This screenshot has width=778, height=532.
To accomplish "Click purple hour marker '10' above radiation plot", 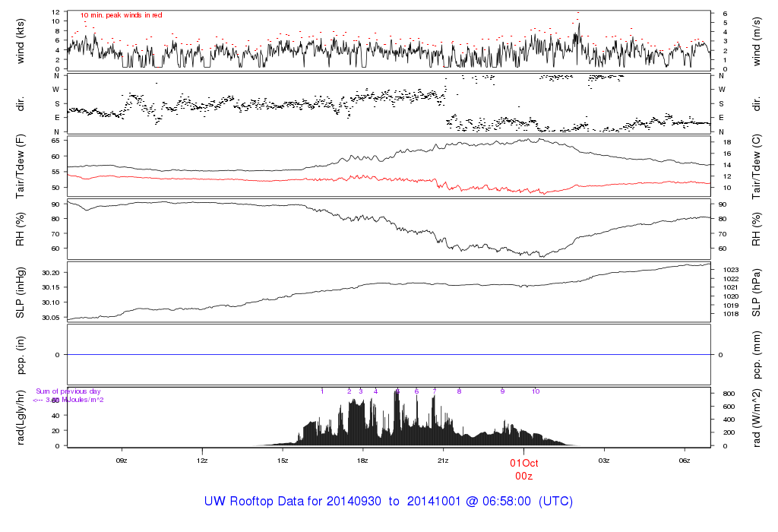I will [x=536, y=391].
